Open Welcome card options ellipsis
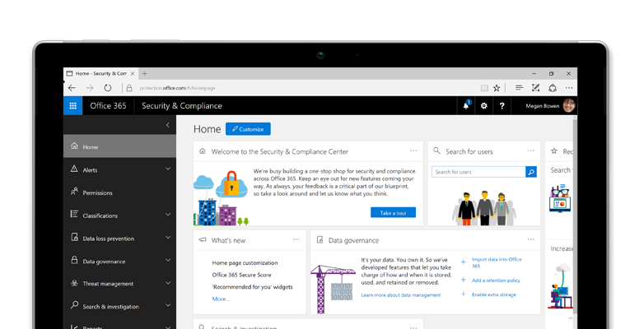Screen dimensions: 644x329 [x=413, y=151]
